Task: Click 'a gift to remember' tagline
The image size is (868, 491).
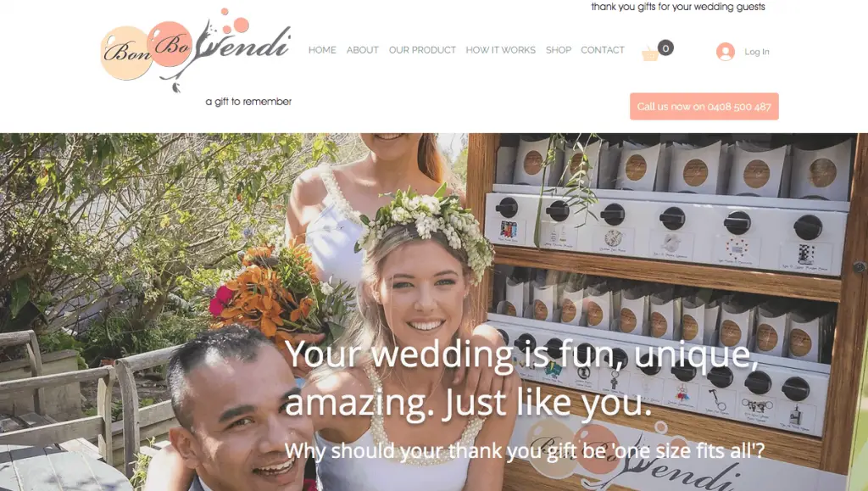Action: 248,102
